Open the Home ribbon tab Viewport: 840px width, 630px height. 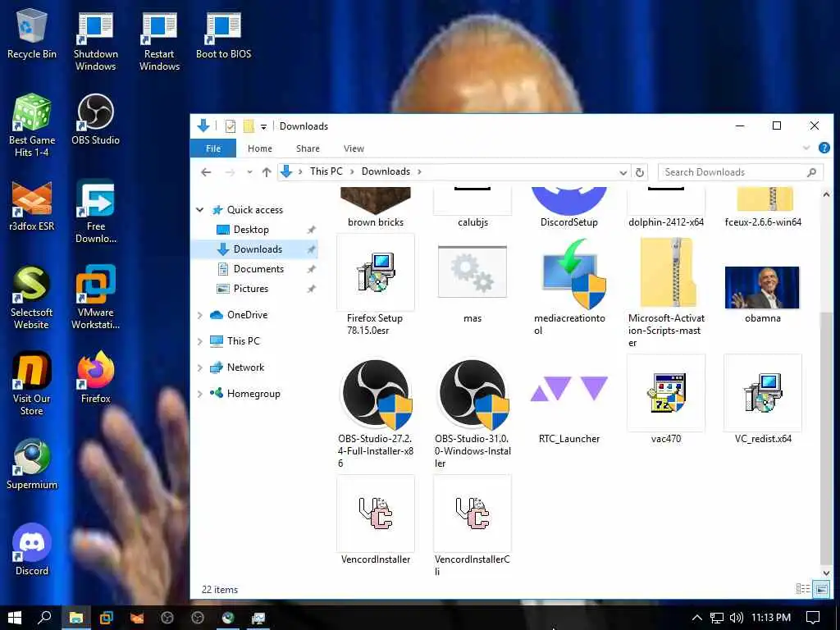tap(260, 148)
